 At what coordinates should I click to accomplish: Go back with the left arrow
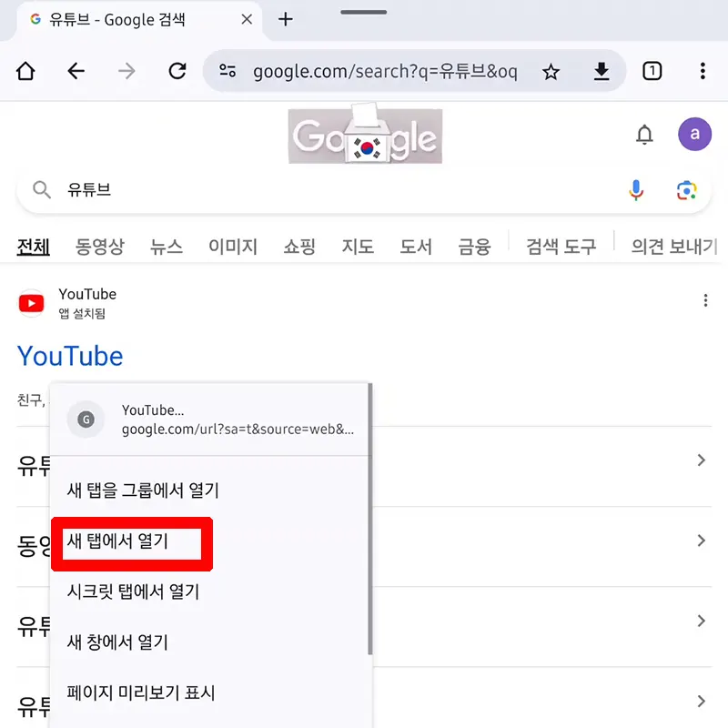(76, 72)
